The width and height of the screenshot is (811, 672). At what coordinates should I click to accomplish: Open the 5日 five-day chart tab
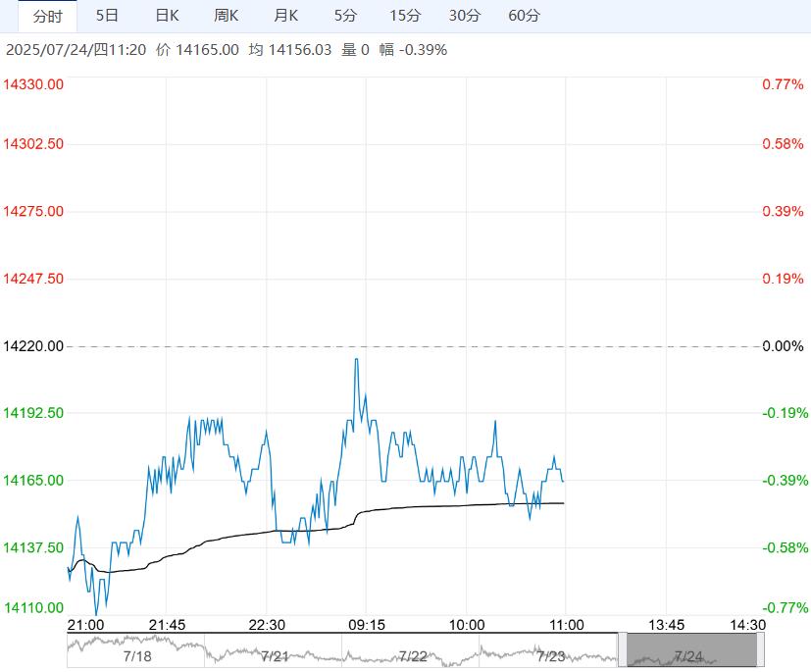(x=108, y=16)
